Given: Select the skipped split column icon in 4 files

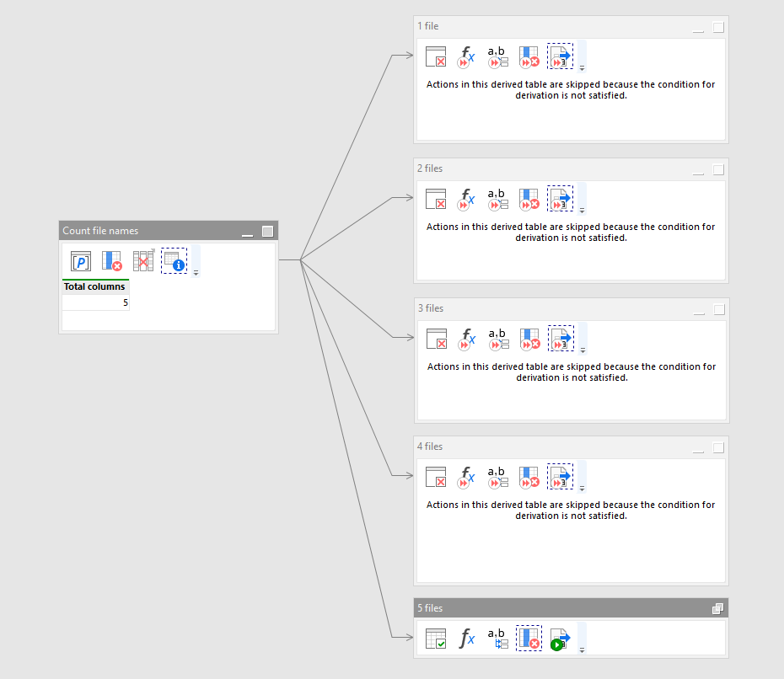Looking at the screenshot, I should pyautogui.click(x=497, y=477).
